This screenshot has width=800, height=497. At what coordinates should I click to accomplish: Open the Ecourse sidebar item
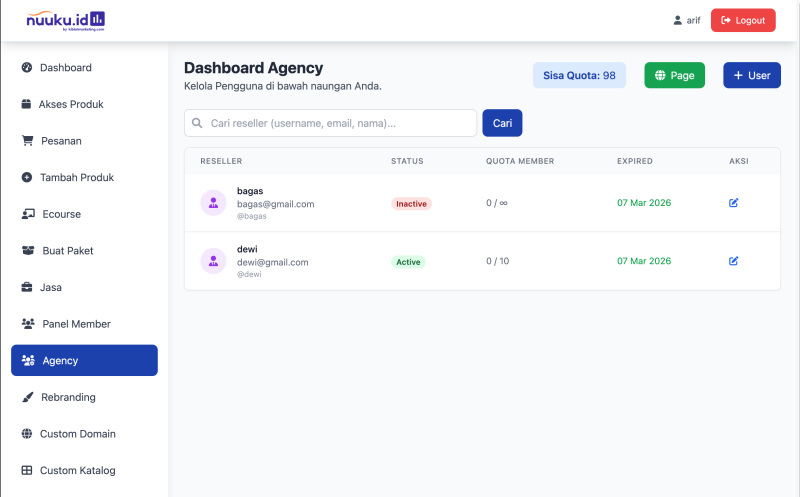(x=61, y=214)
